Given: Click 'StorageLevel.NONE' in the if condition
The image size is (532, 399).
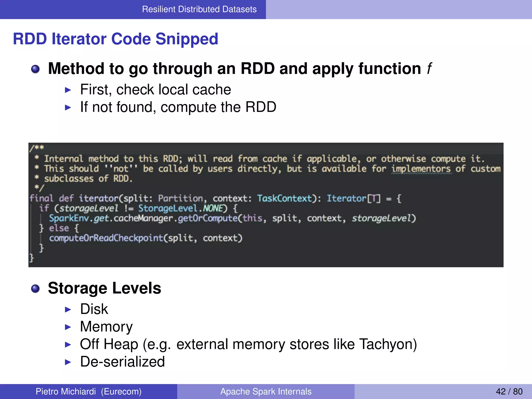Looking at the screenshot, I should click(181, 208).
